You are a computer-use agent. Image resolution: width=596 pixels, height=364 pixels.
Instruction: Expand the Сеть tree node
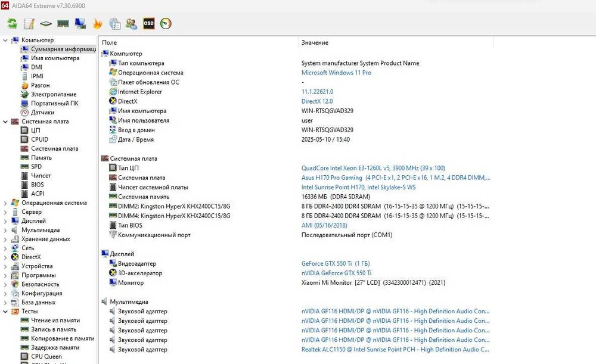coord(5,248)
